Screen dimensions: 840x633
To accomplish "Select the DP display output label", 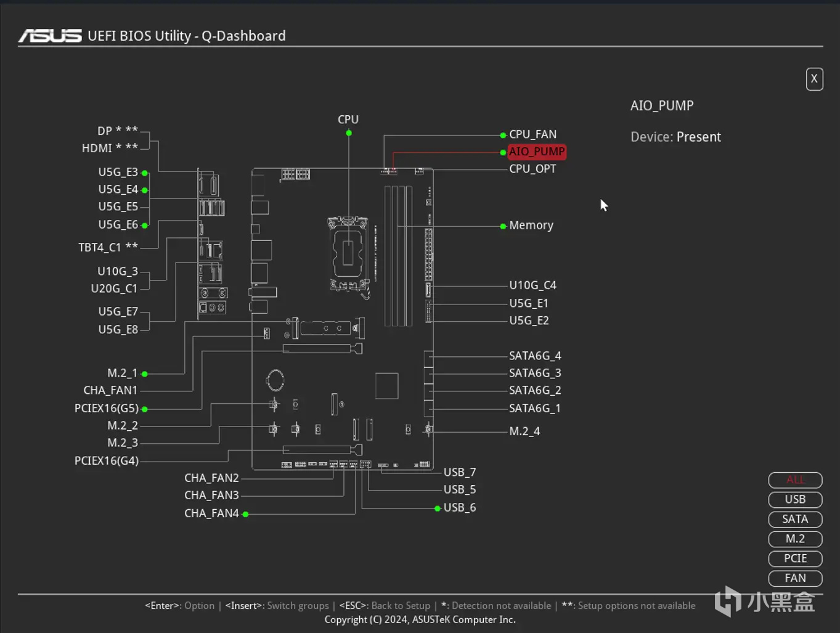I will (117, 131).
